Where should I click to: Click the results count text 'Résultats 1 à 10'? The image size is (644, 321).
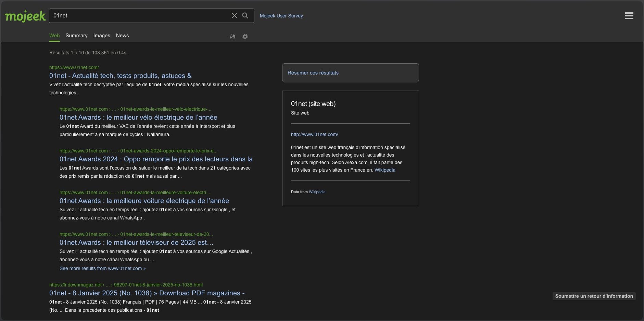(x=88, y=53)
